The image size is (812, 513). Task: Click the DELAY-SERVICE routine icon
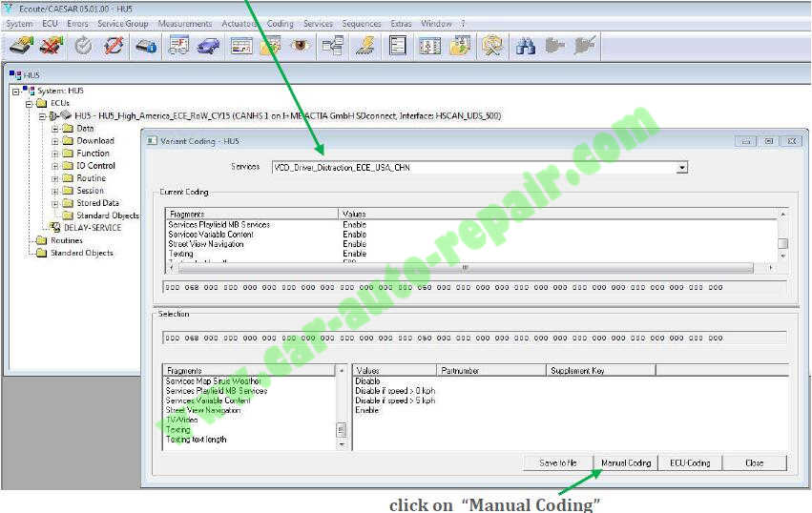point(55,227)
